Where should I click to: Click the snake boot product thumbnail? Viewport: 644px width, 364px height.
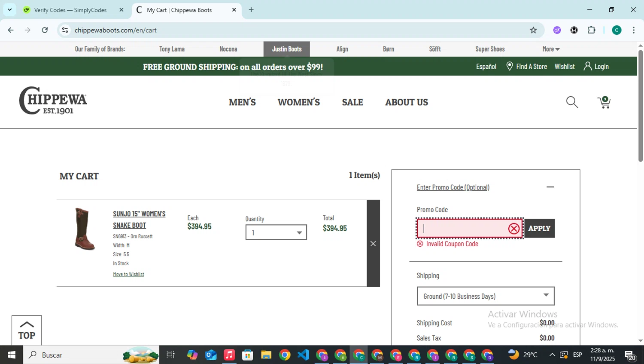click(x=85, y=229)
